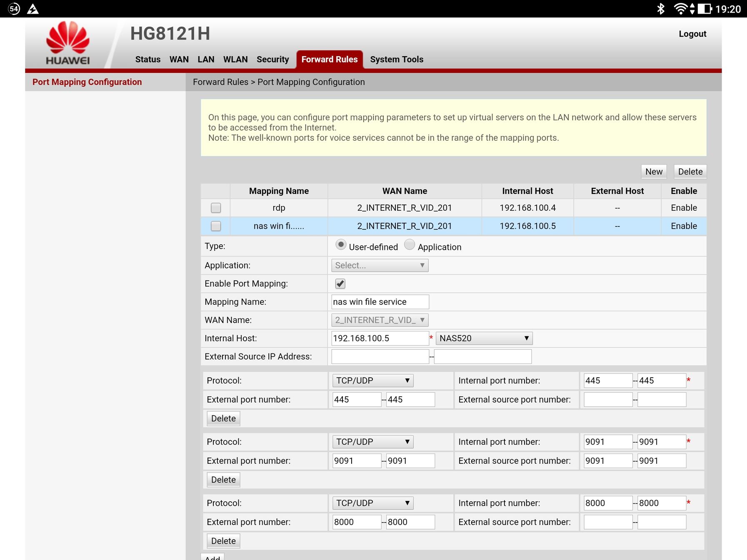Viewport: 747px width, 560px height.
Task: Click the external source port start field showing 9091
Action: click(608, 461)
